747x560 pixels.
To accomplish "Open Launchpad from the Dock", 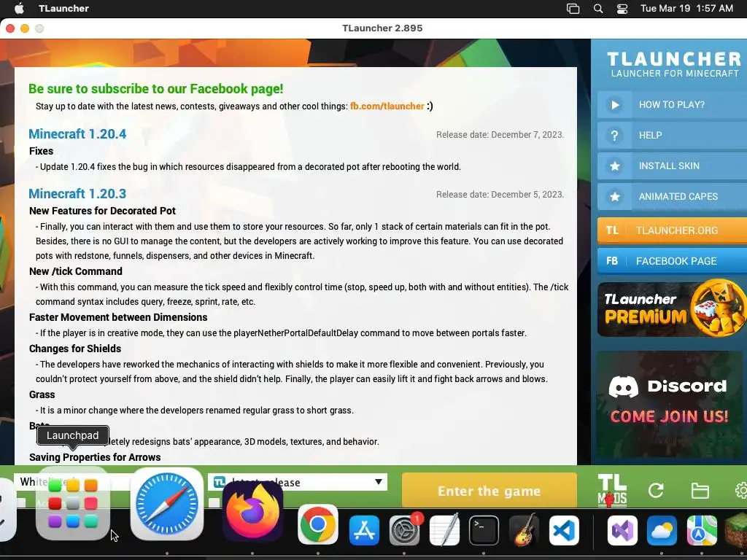I will click(x=72, y=505).
